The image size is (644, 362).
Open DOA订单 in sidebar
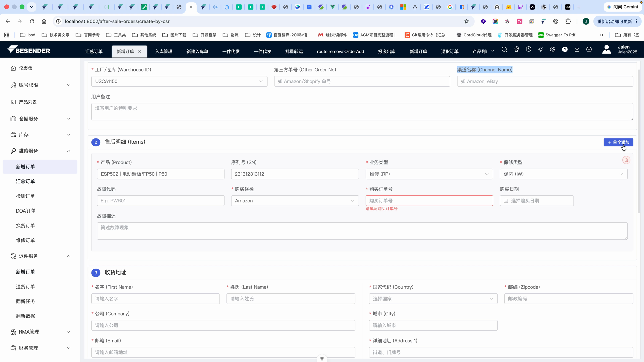(x=40, y=211)
